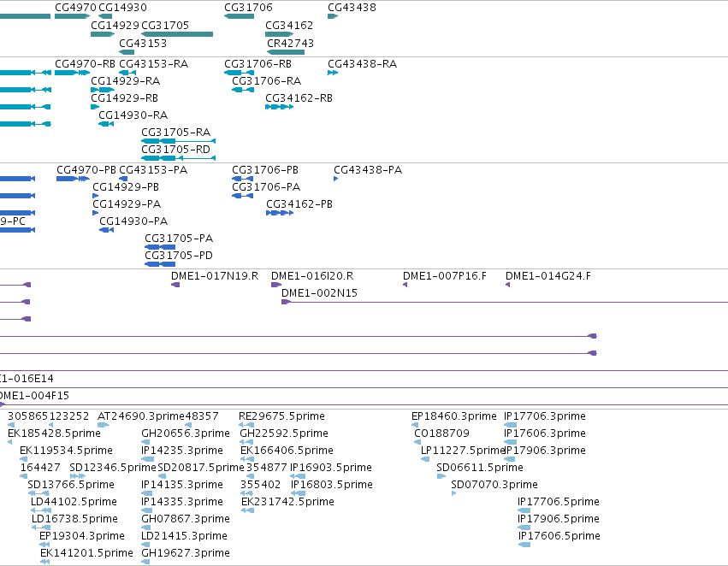Select protein CG14929-PA

[x=95, y=213]
